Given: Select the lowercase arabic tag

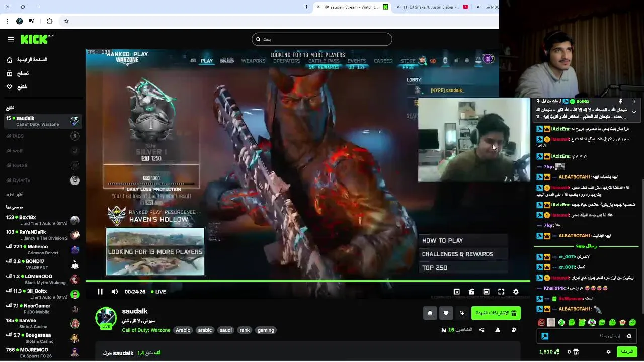Looking at the screenshot, I should coord(205,330).
